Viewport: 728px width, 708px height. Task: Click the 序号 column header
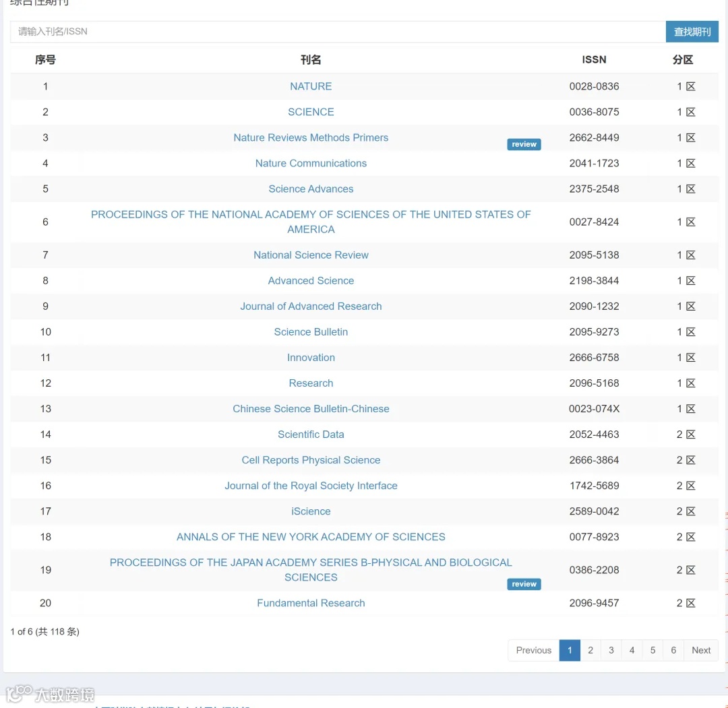tap(45, 59)
